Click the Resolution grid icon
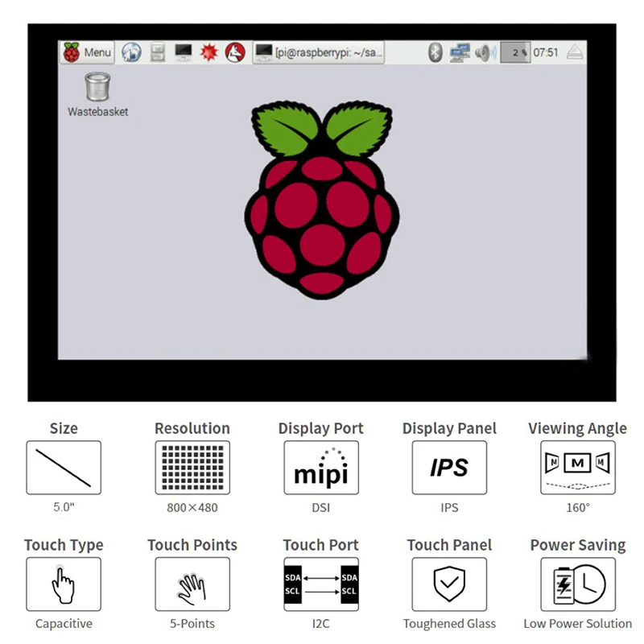This screenshot has width=644, height=644. pos(192,468)
